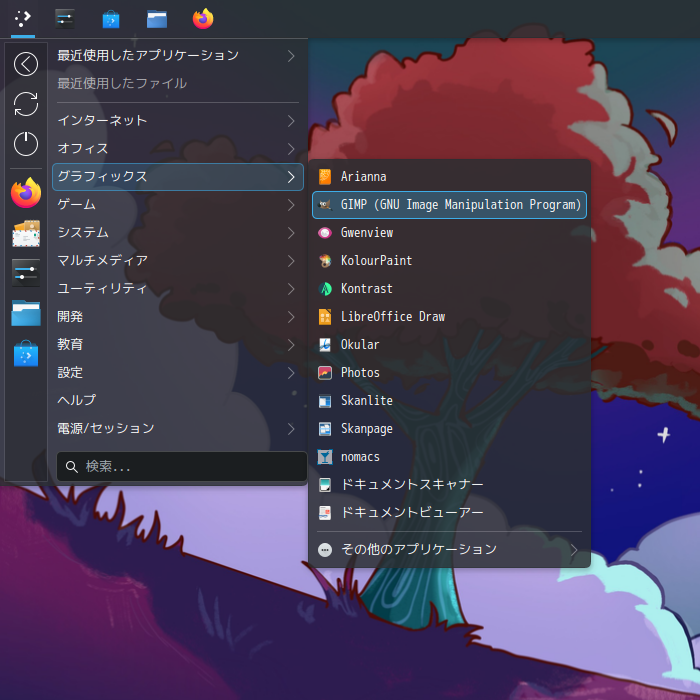Click the LibreOffice Draw icon

coord(325,317)
